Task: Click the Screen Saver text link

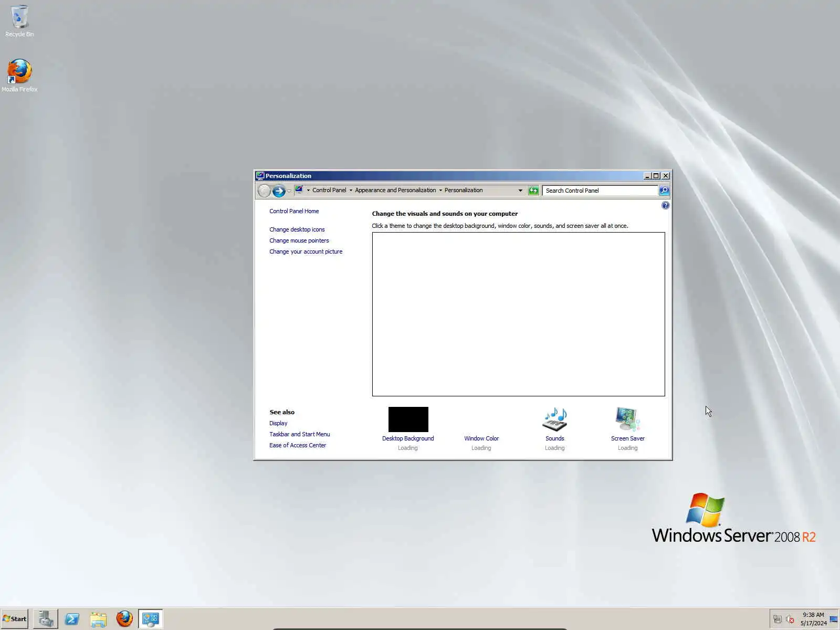Action: (628, 438)
